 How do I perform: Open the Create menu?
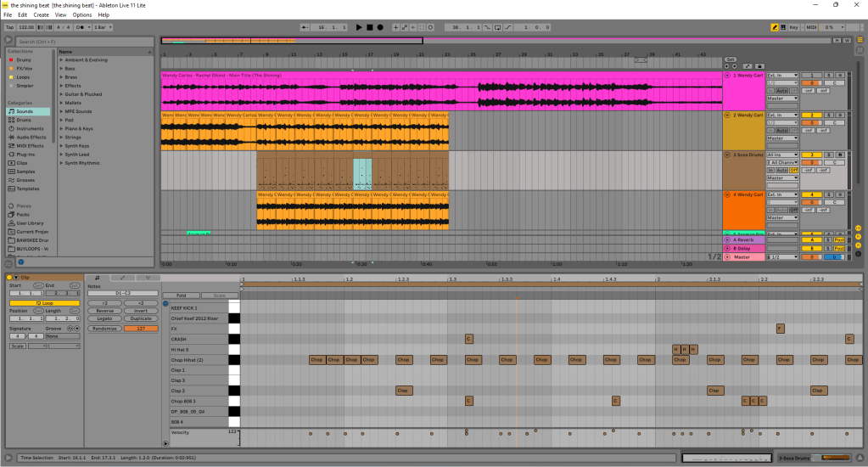tap(41, 14)
